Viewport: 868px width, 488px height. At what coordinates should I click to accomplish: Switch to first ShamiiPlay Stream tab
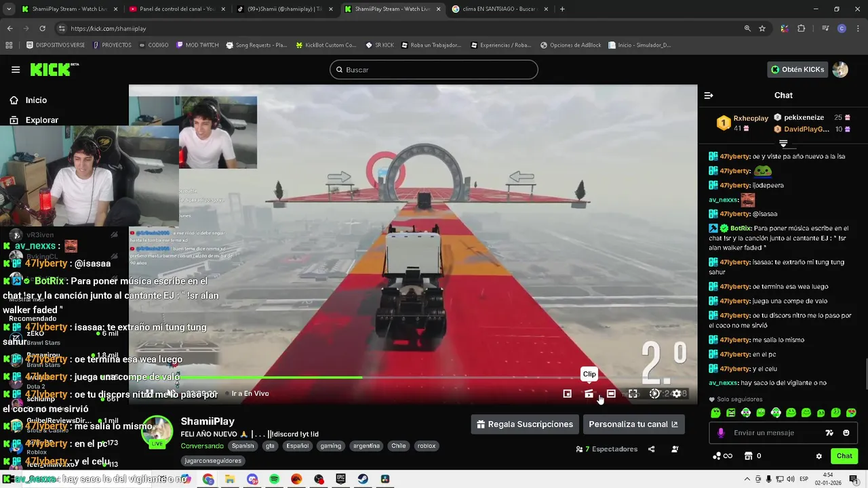(69, 9)
